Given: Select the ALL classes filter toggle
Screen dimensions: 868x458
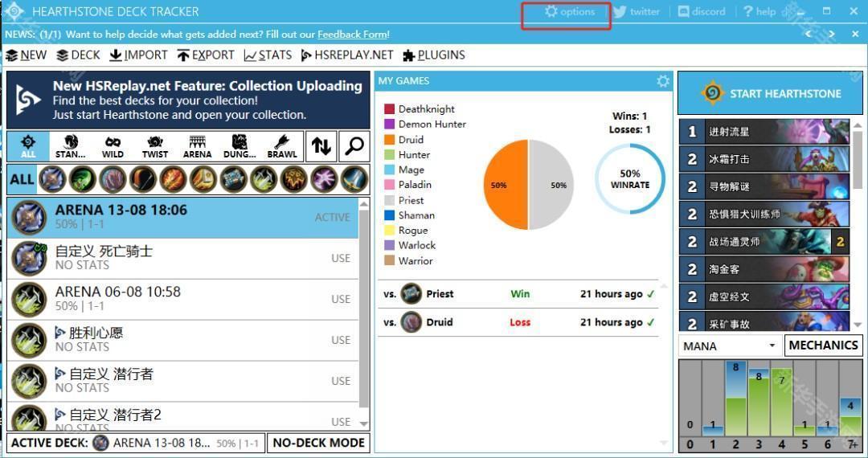Looking at the screenshot, I should 21,179.
